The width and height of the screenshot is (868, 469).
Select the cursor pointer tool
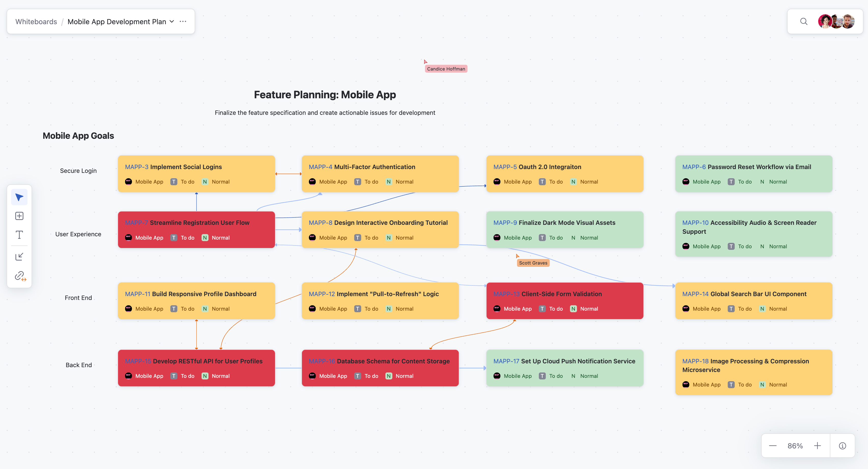pos(19,197)
